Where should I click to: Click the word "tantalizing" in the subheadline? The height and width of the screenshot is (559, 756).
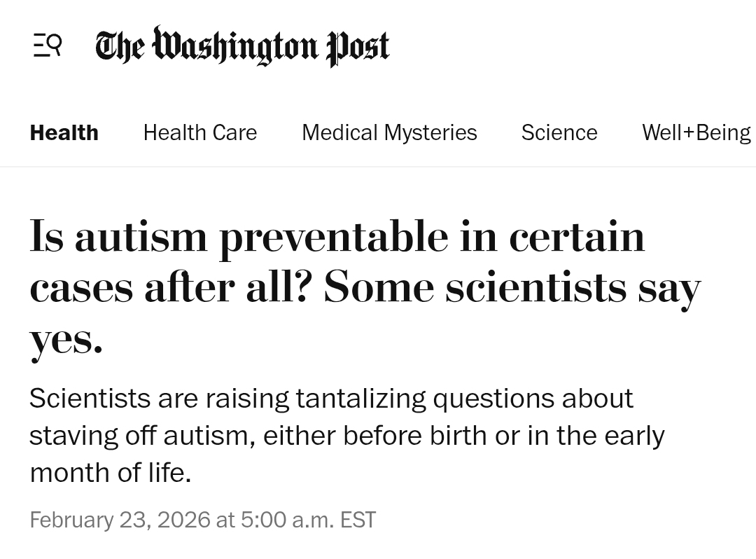360,399
